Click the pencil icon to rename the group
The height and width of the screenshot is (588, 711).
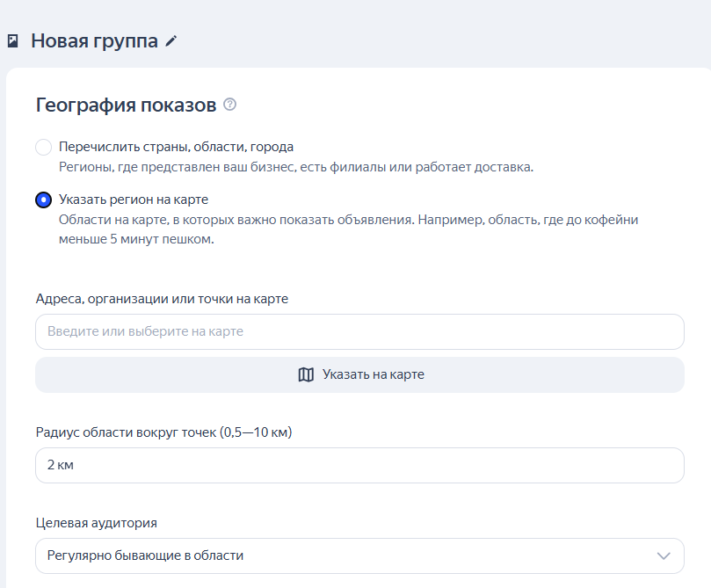(172, 40)
